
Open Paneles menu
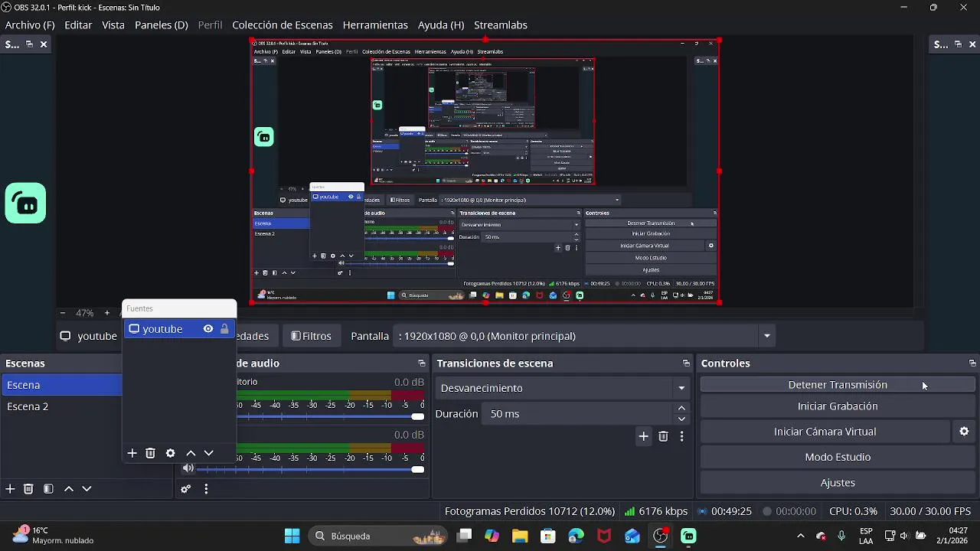[x=161, y=24]
